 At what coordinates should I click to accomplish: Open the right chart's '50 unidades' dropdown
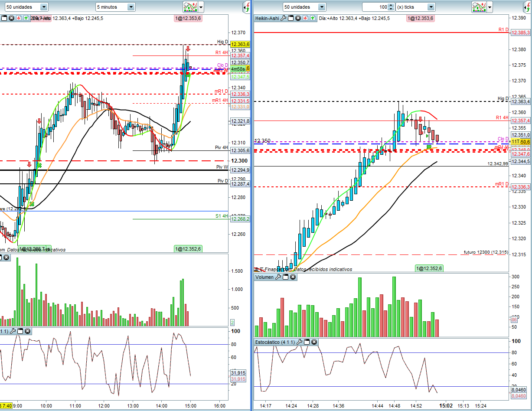[304, 7]
